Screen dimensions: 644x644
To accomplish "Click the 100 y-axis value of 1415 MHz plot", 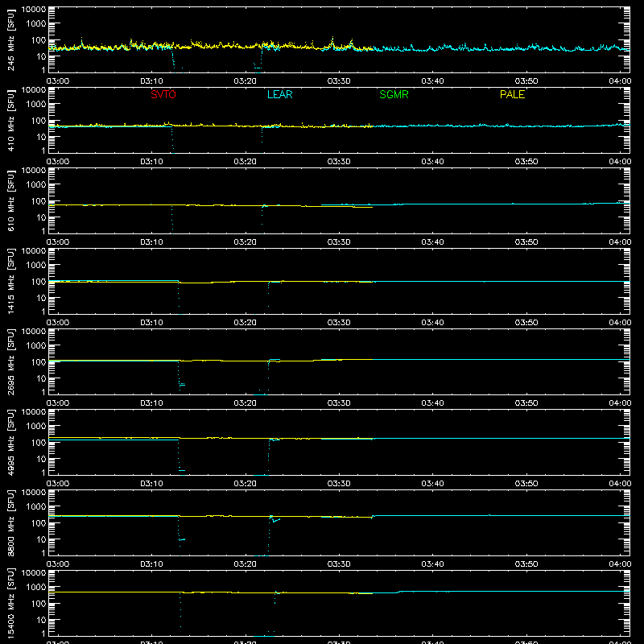I will pos(39,282).
